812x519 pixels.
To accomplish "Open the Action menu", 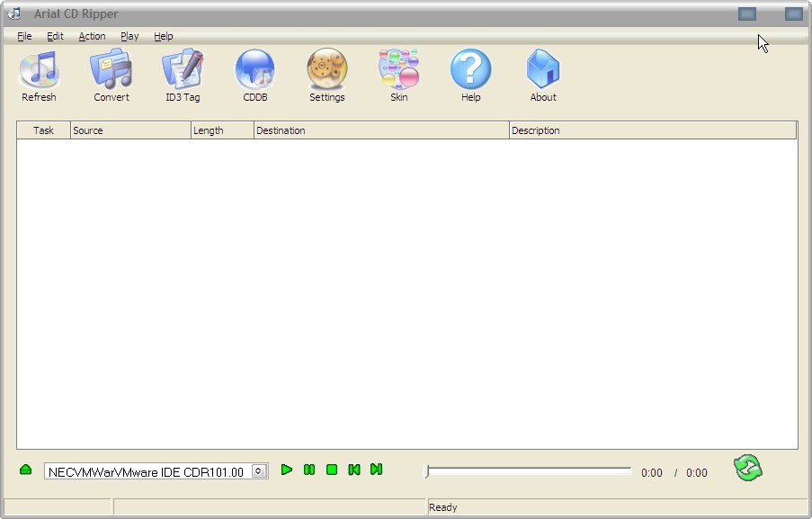I will 93,36.
